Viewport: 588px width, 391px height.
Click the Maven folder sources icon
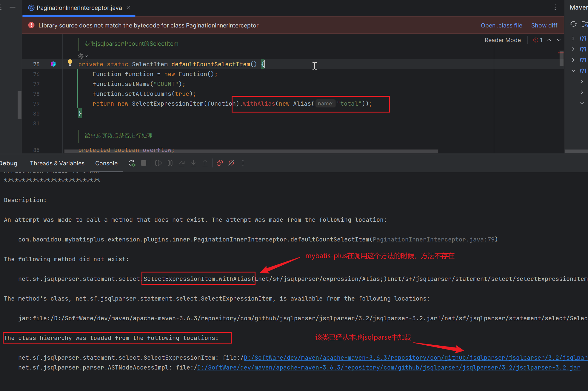tap(585, 24)
